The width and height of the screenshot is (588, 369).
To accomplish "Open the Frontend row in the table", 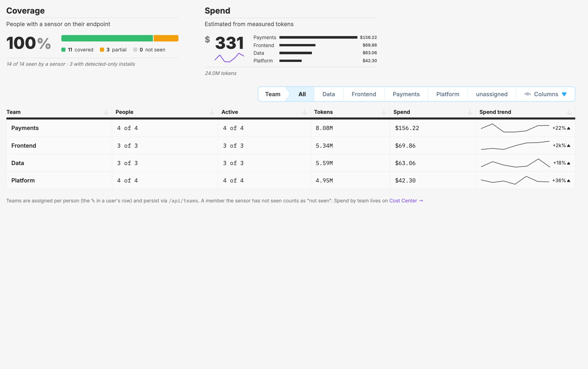I will (x=291, y=146).
